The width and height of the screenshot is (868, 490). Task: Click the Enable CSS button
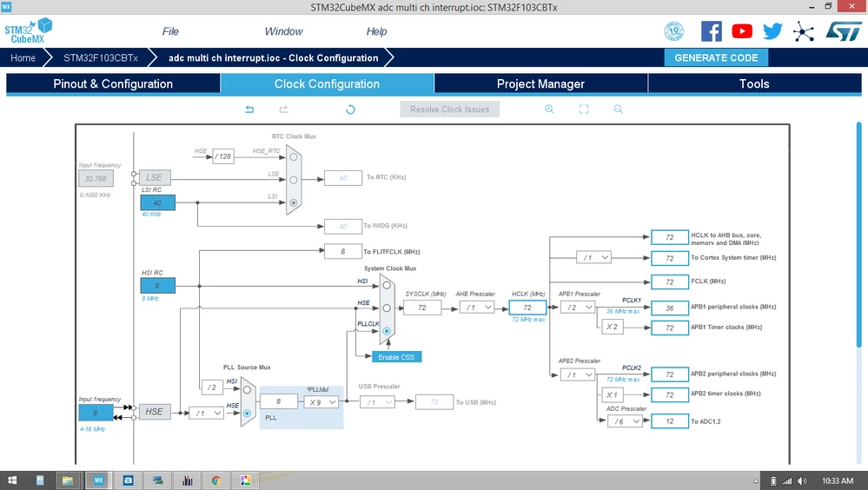(396, 357)
